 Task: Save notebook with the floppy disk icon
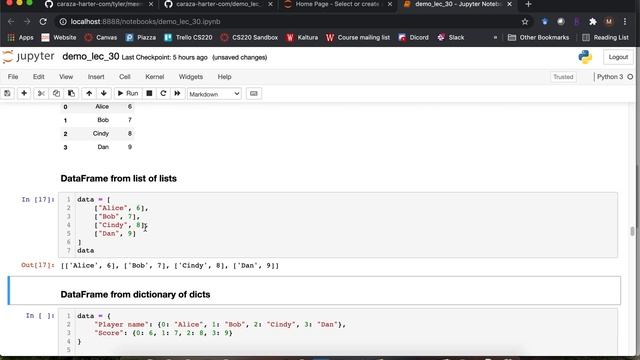click(x=7, y=93)
